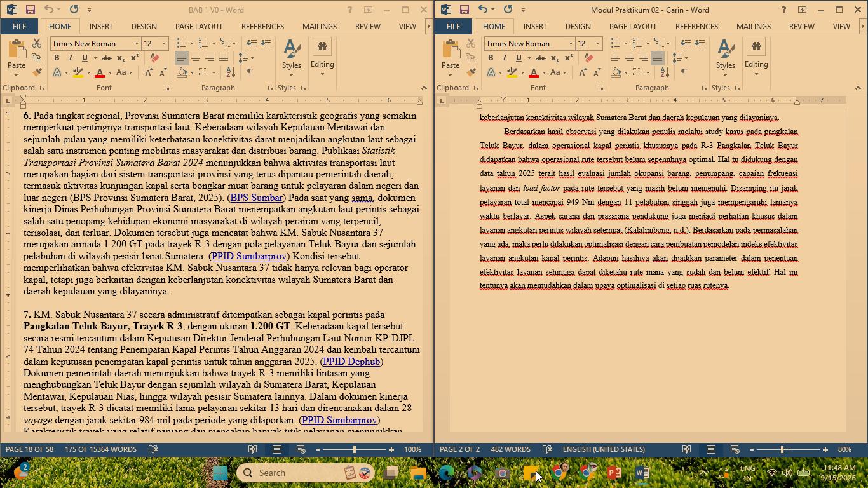Click Format Painter in the left Word window
The image size is (868, 488).
point(37,72)
